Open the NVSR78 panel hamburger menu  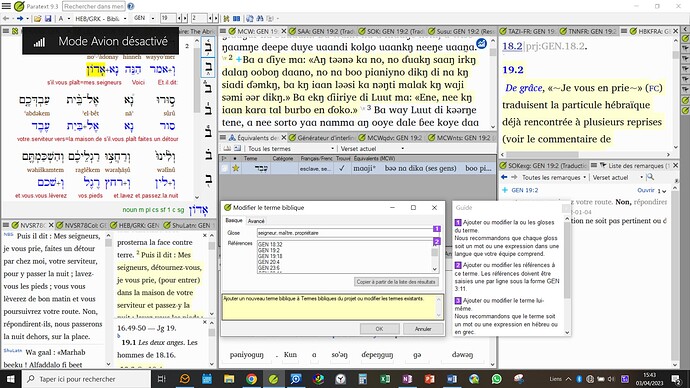[6, 225]
